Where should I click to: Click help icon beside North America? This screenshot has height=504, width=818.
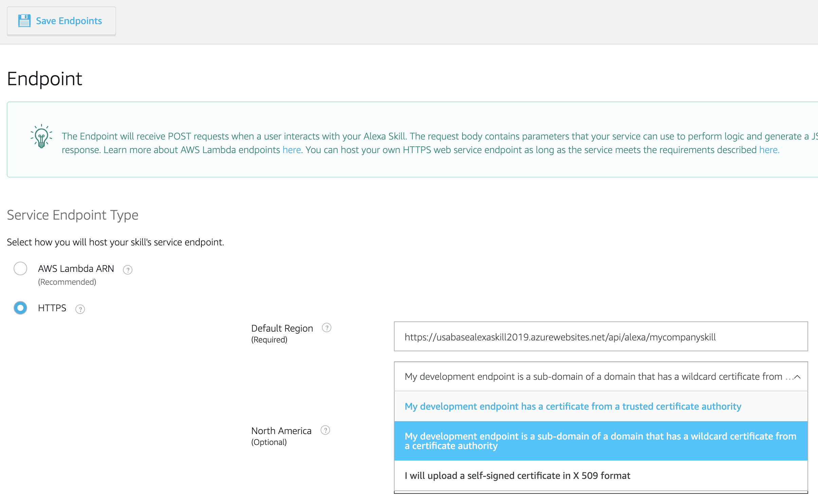[325, 430]
